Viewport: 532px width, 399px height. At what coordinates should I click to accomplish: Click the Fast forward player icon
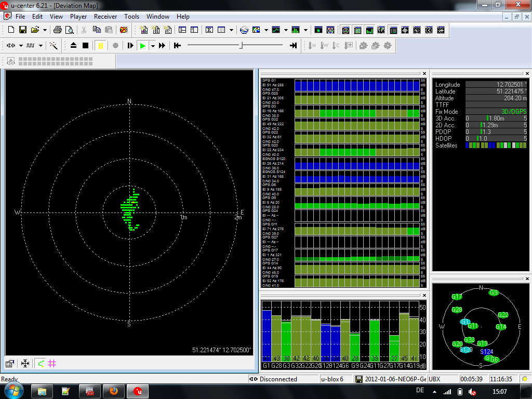click(162, 46)
